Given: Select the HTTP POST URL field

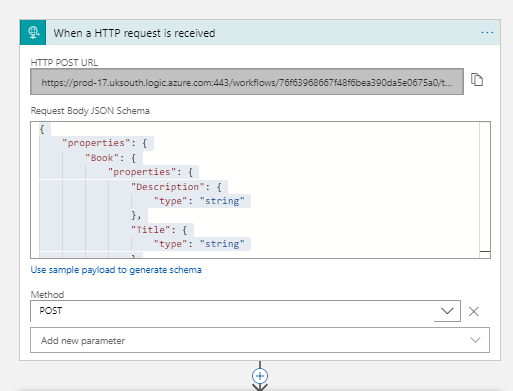Looking at the screenshot, I should click(247, 82).
